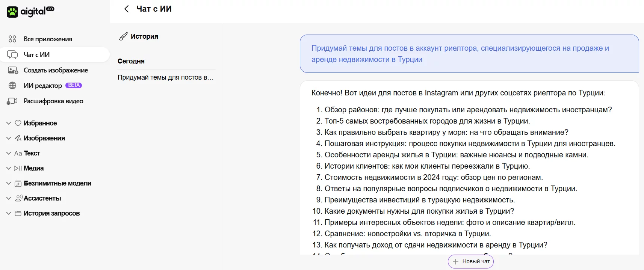Expand the Текст section chevron
The width and height of the screenshot is (644, 270).
click(9, 153)
